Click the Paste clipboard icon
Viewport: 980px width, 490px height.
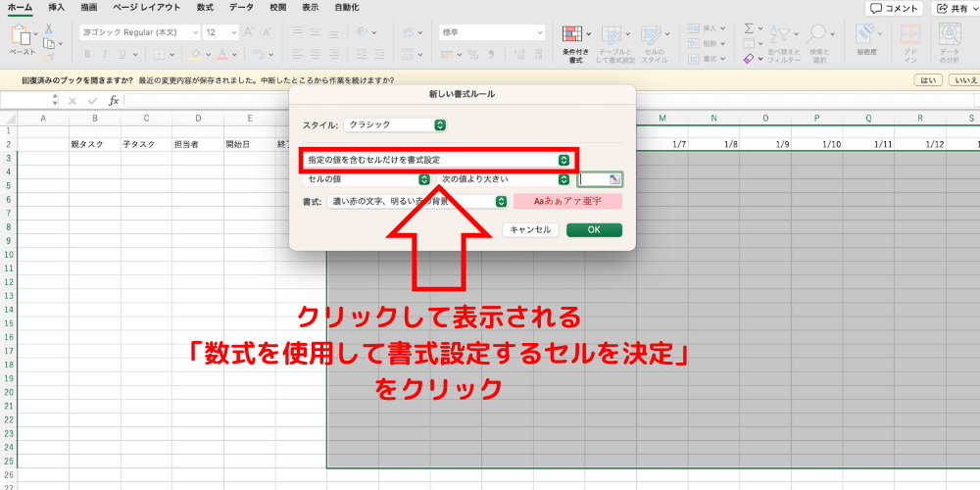coord(22,35)
